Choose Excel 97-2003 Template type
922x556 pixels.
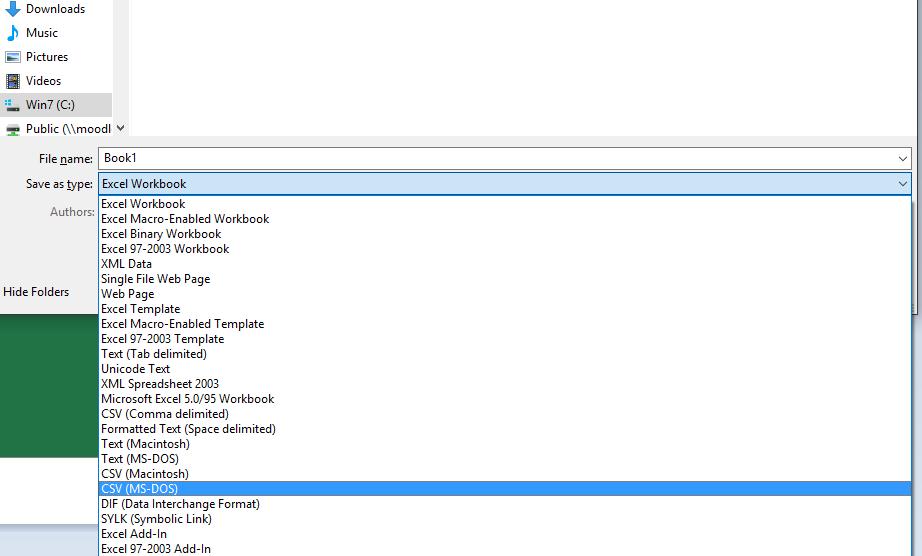tap(505, 339)
